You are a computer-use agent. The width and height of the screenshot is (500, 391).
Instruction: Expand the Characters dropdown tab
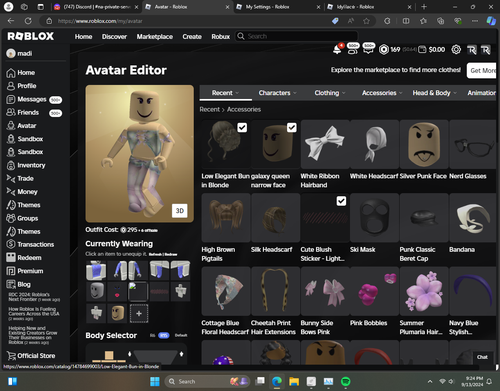click(x=277, y=93)
